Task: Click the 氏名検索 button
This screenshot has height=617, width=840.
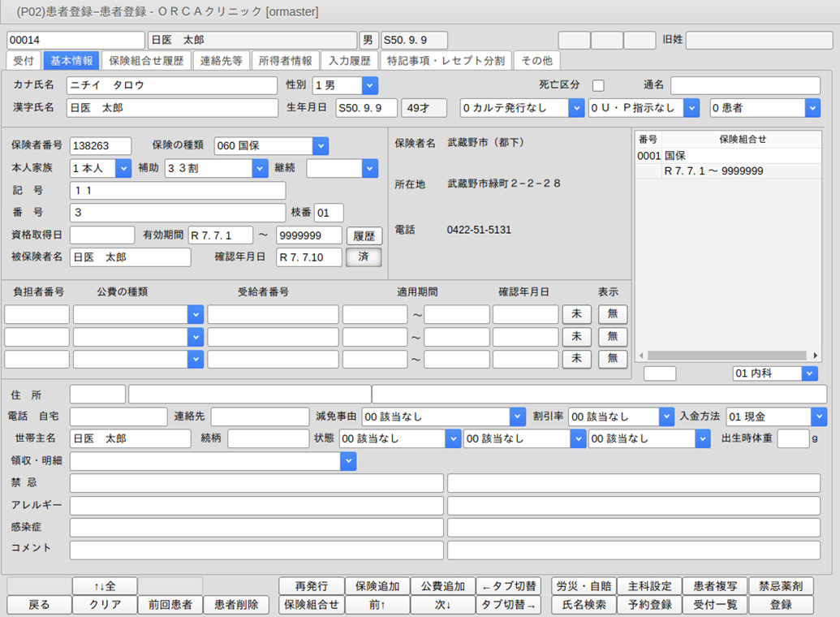Action: pos(584,605)
